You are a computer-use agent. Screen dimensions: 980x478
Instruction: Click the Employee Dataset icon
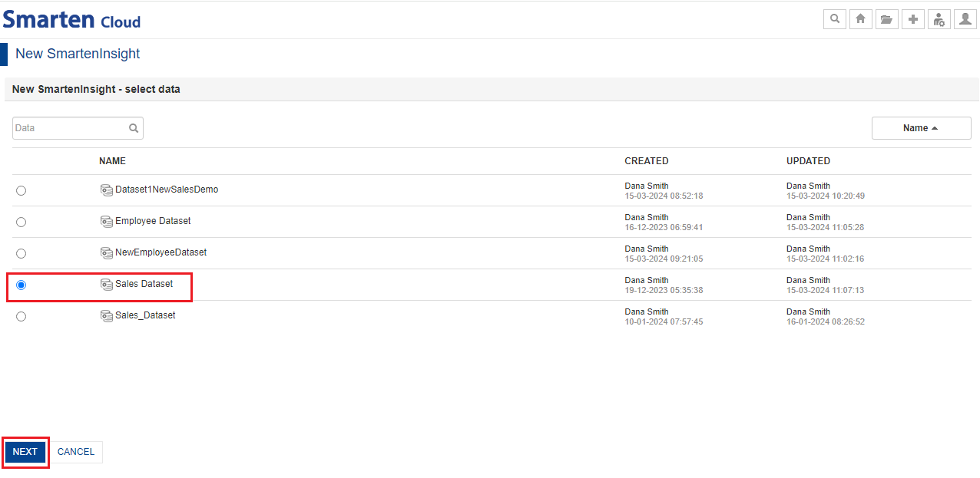pyautogui.click(x=107, y=221)
